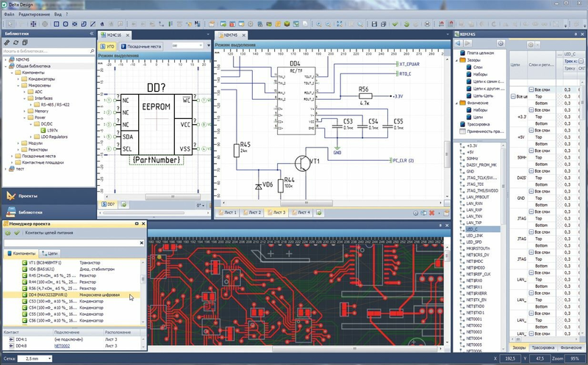The image size is (588, 365).
Task: Click the horizontal scrollbar of M24C16 canvas
Action: click(173, 197)
